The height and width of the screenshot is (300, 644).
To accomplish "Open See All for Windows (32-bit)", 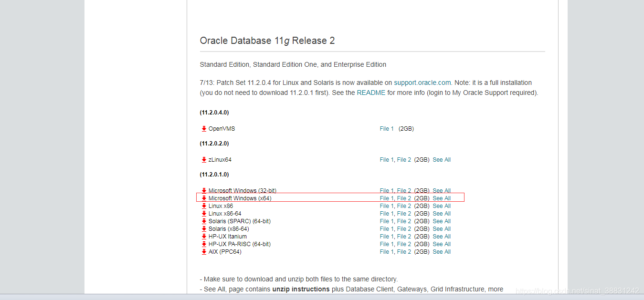I will tap(442, 191).
